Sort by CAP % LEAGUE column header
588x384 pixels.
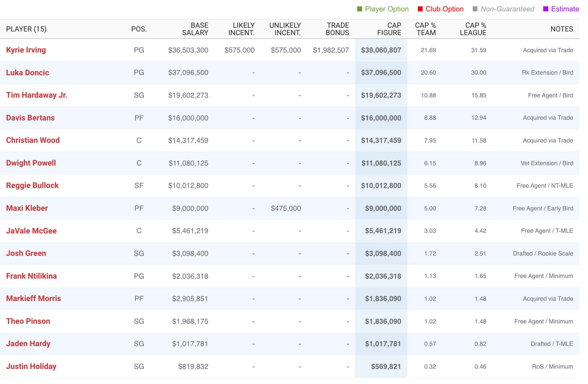(x=473, y=29)
